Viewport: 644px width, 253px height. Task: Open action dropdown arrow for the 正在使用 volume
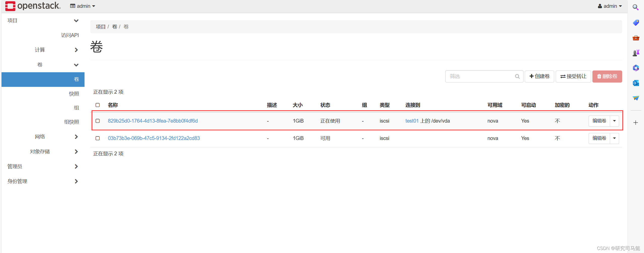(x=614, y=121)
